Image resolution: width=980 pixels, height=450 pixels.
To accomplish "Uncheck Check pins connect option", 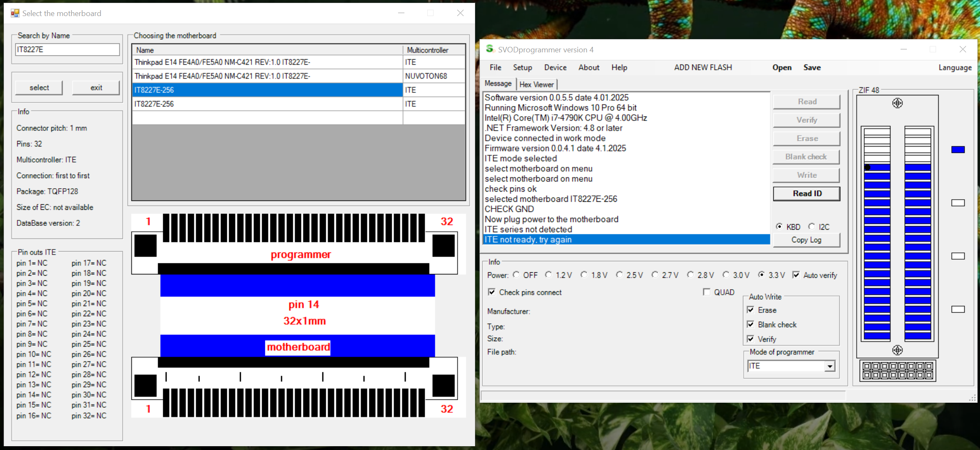I will pos(492,292).
